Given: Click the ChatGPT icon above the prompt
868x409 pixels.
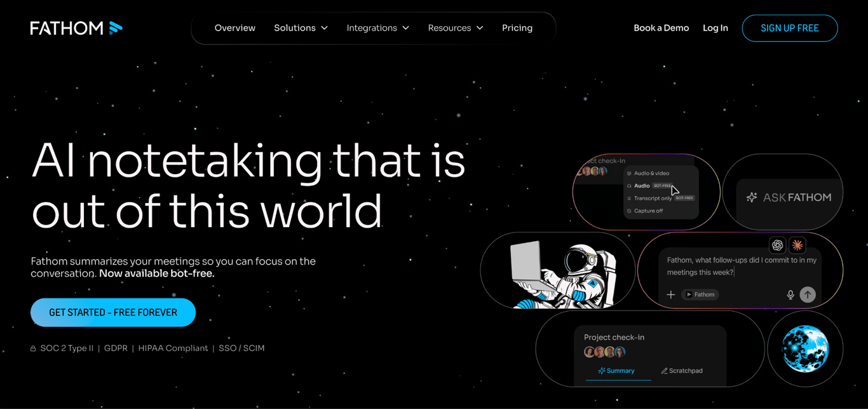Looking at the screenshot, I should click(777, 245).
